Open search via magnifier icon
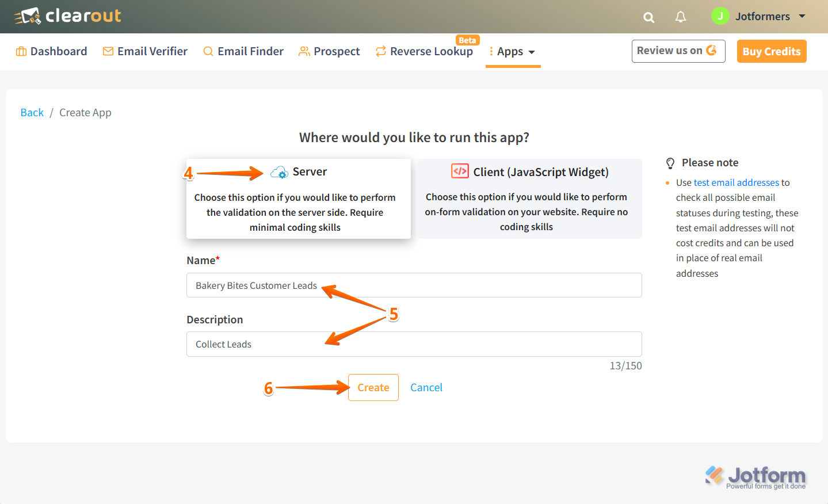This screenshot has height=504, width=828. (x=648, y=17)
